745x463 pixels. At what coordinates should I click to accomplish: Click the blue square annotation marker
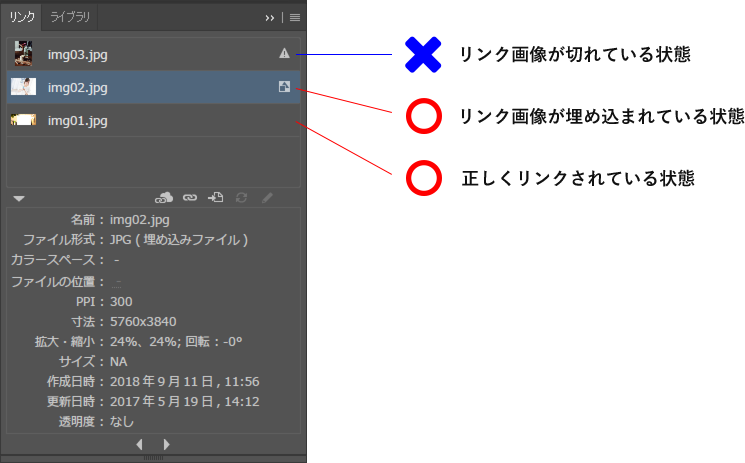pos(423,54)
